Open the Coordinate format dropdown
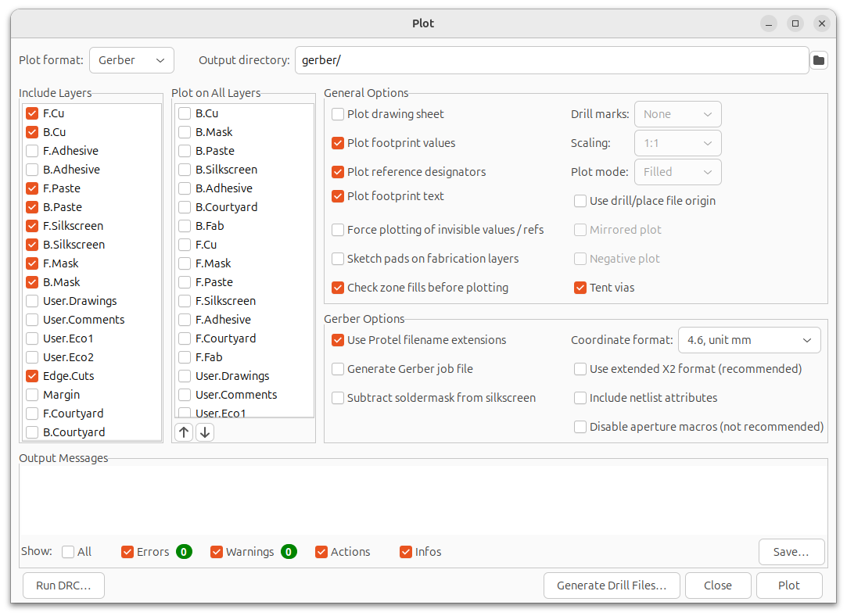The image size is (847, 616). 749,340
